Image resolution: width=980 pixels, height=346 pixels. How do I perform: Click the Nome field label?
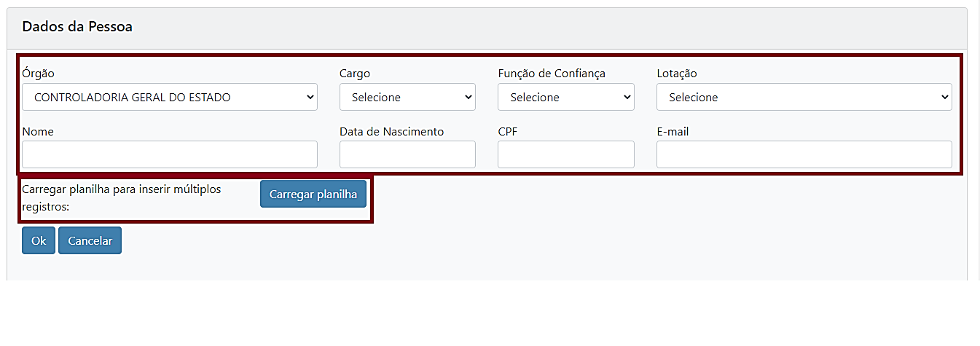pos(38,132)
